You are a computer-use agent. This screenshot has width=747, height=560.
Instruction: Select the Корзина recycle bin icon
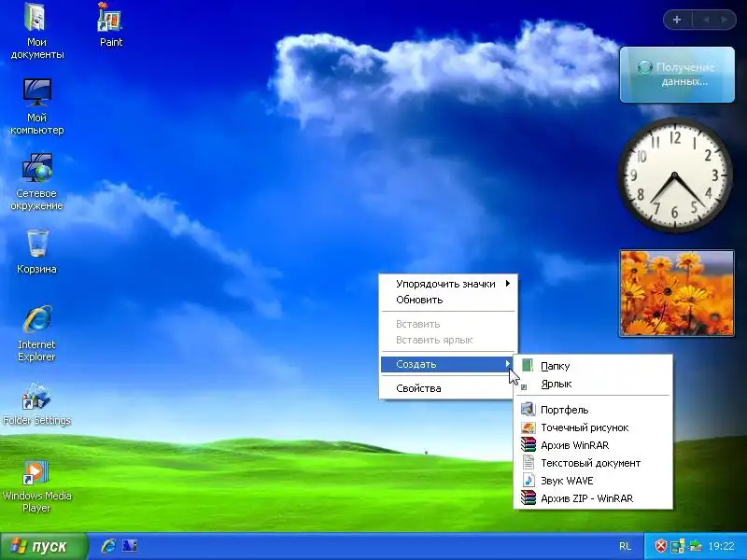[36, 251]
